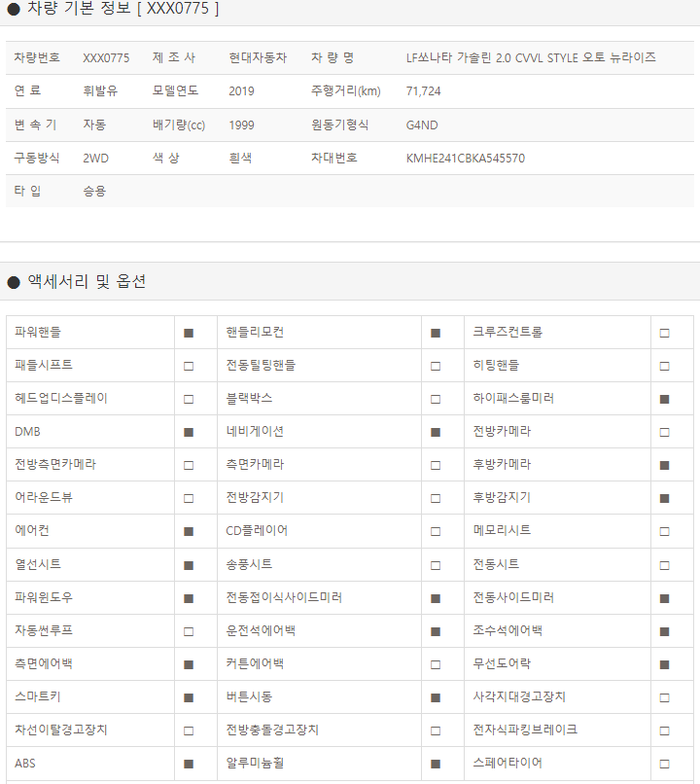700x784 pixels.
Task: Check the 히팅핸들 option box
Action: coord(665,366)
